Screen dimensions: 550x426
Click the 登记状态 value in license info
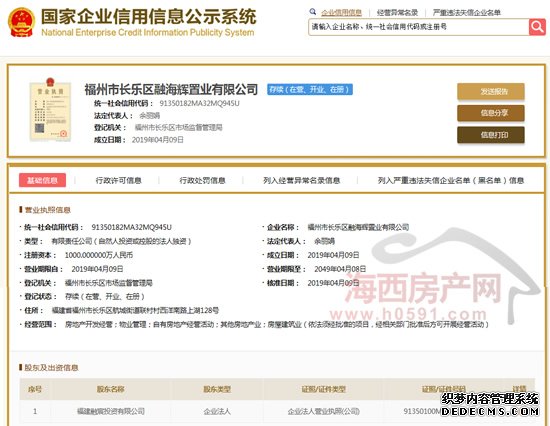point(105,297)
